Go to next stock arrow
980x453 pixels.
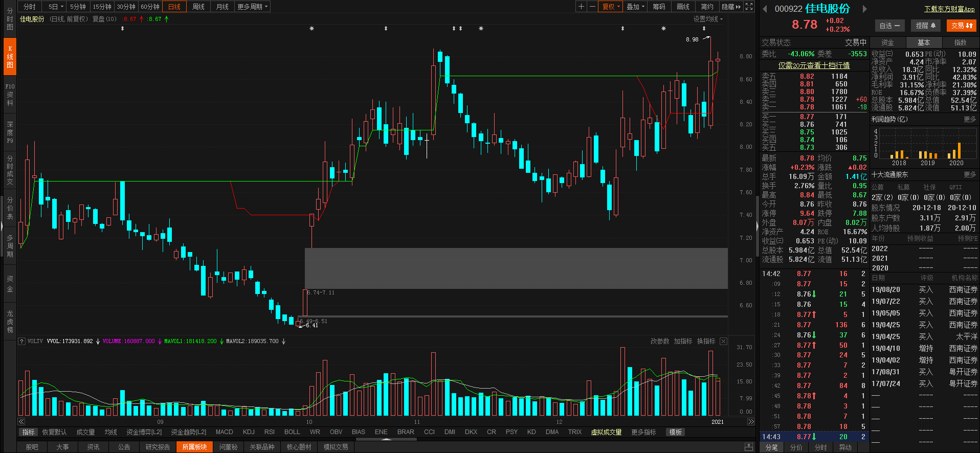(x=865, y=9)
